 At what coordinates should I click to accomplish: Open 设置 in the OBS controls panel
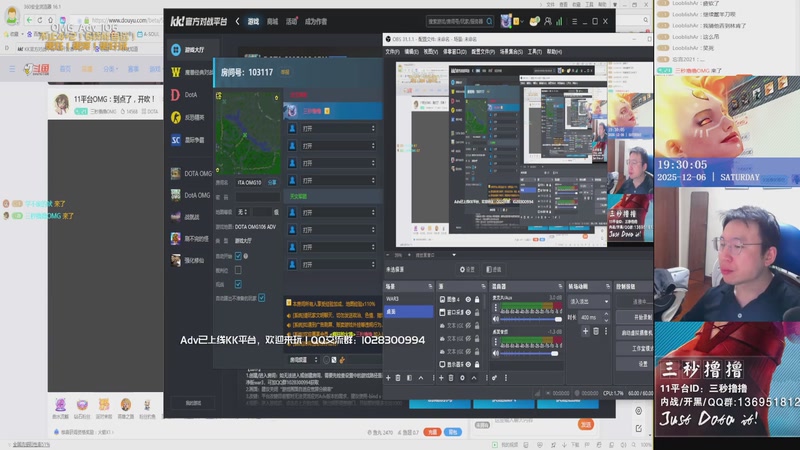635,364
